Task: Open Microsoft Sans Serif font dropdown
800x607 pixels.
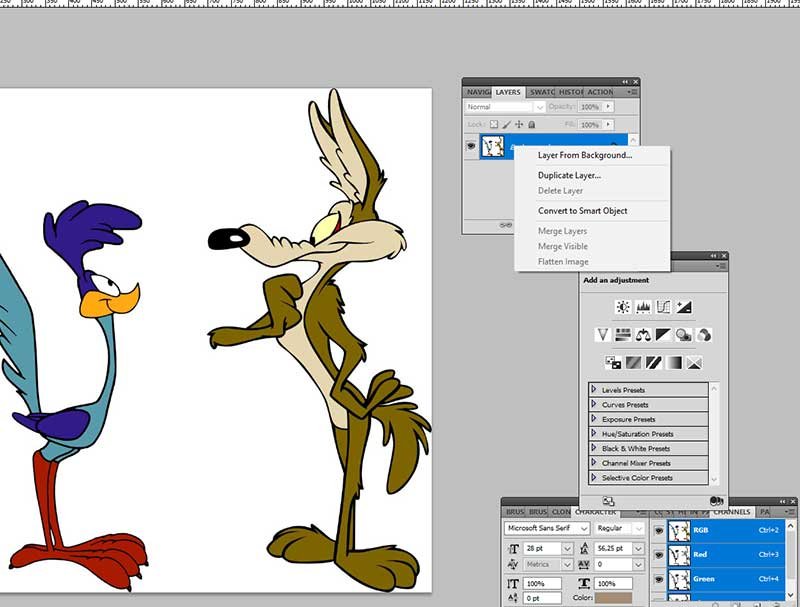Action: 584,528
